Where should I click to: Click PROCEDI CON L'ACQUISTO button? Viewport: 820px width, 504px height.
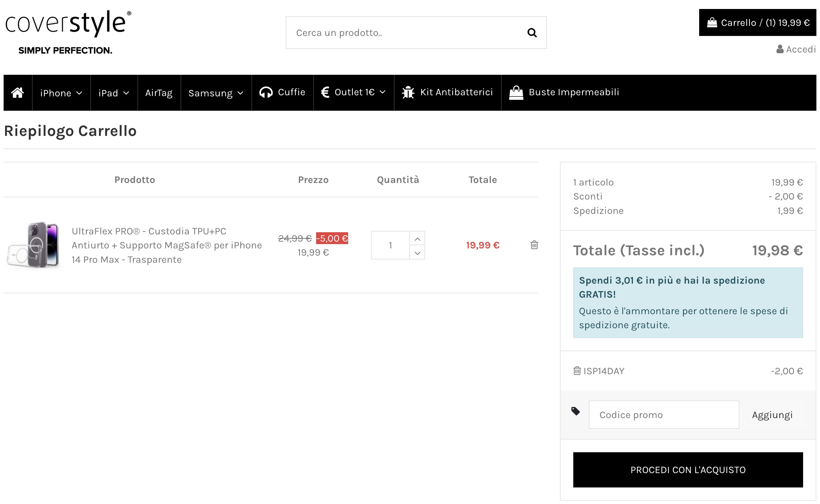click(688, 470)
